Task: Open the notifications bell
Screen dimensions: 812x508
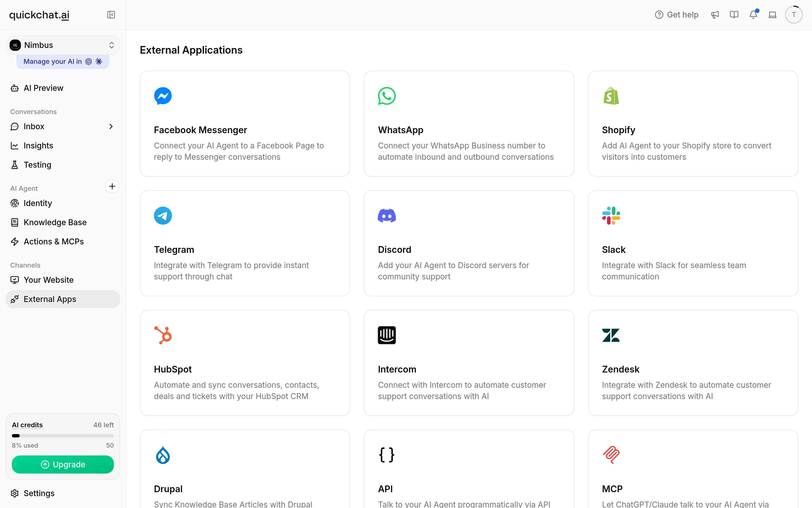Action: coord(753,15)
